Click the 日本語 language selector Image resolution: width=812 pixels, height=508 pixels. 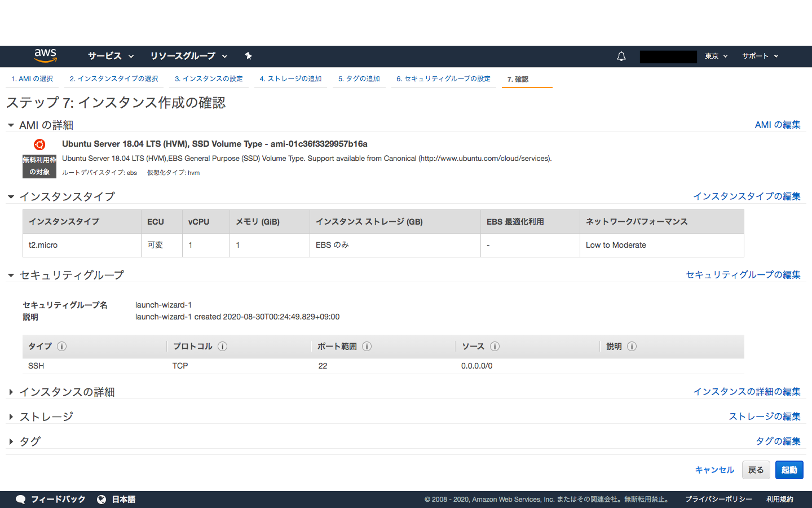[x=123, y=500]
